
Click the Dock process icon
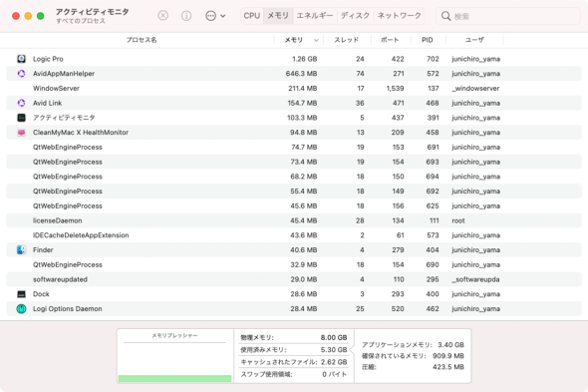point(21,294)
